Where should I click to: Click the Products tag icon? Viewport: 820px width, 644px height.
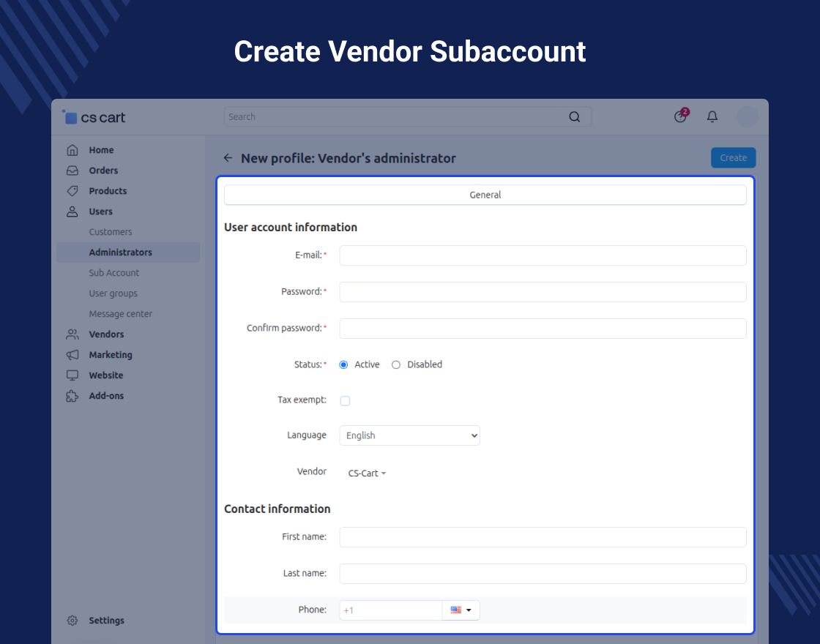click(x=72, y=191)
